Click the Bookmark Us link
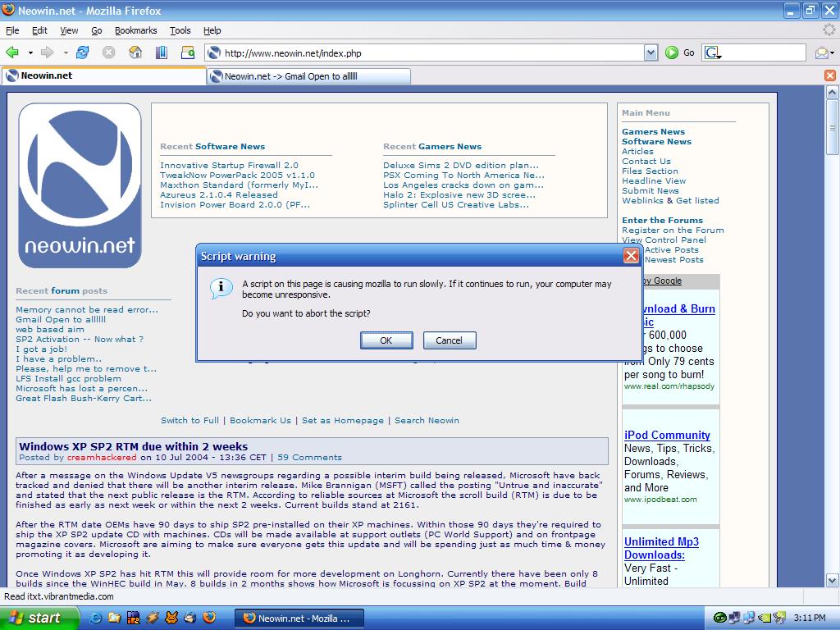The image size is (840, 630). point(260,420)
